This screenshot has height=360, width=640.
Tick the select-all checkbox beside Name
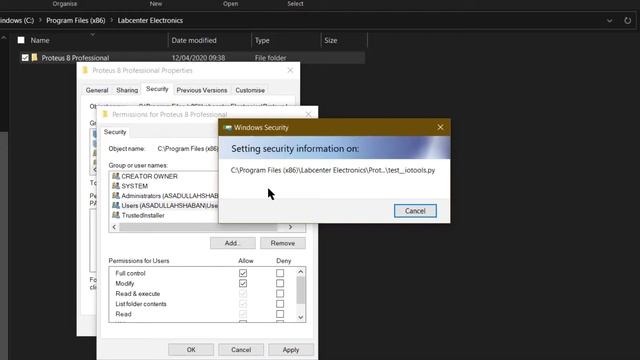(21, 40)
